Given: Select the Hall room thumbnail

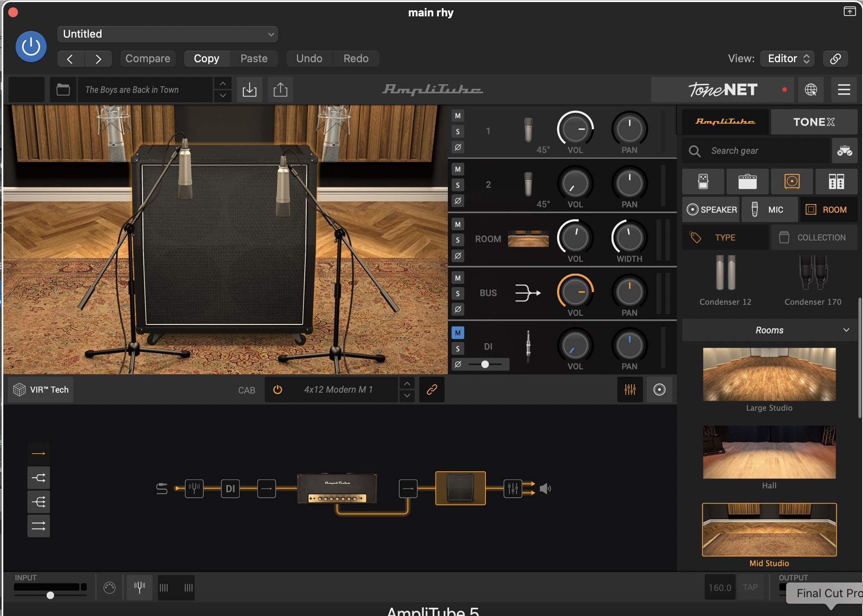Looking at the screenshot, I should point(769,452).
